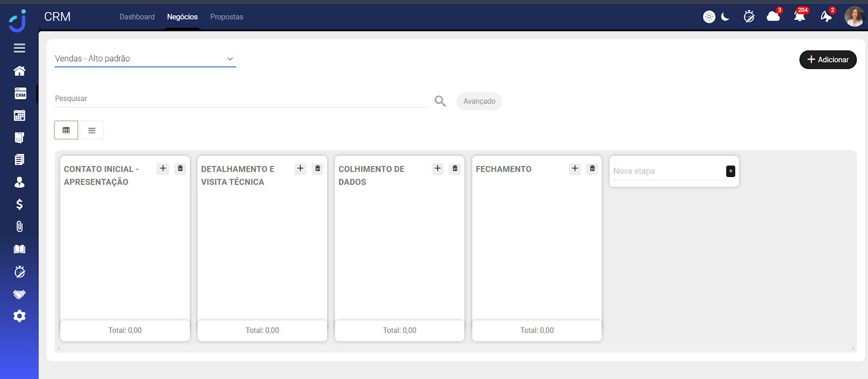The image size is (868, 379).
Task: Open settings gear in sidebar
Action: [20, 316]
